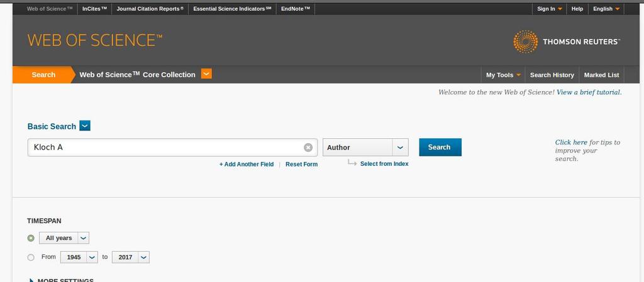Click the TIMESPAN heading
Viewport: 644px width, 282px height.
pyautogui.click(x=44, y=220)
